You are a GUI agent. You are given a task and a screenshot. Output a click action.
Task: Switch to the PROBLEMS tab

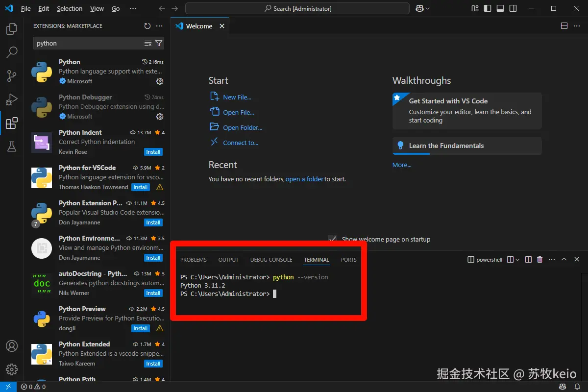pyautogui.click(x=194, y=260)
